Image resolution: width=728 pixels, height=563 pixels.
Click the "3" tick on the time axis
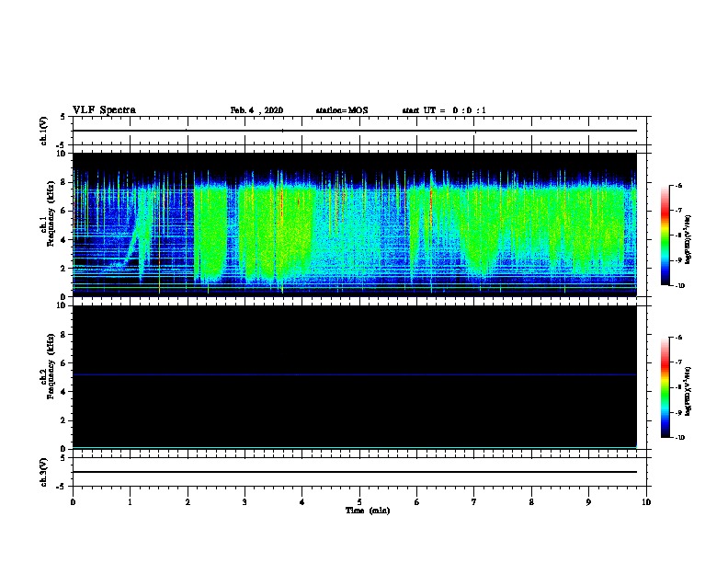tap(245, 502)
